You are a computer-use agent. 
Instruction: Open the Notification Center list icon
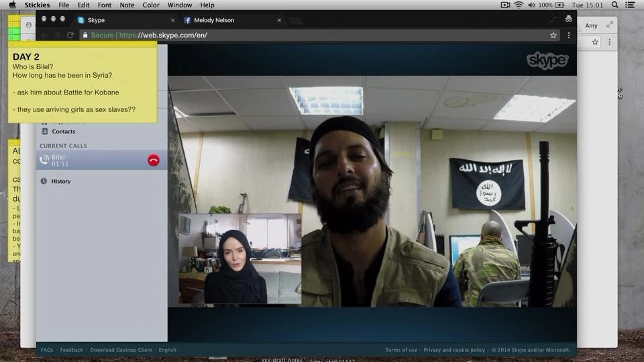point(630,5)
